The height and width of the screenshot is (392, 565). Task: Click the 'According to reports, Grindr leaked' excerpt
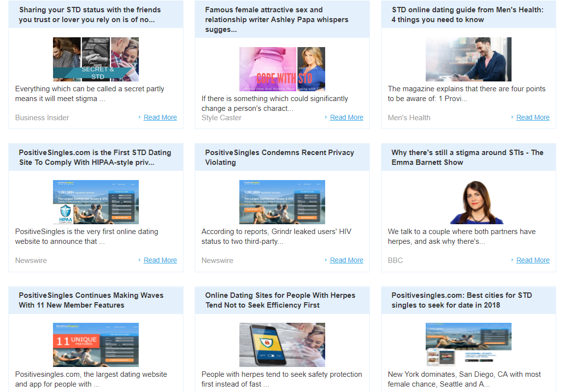click(277, 236)
